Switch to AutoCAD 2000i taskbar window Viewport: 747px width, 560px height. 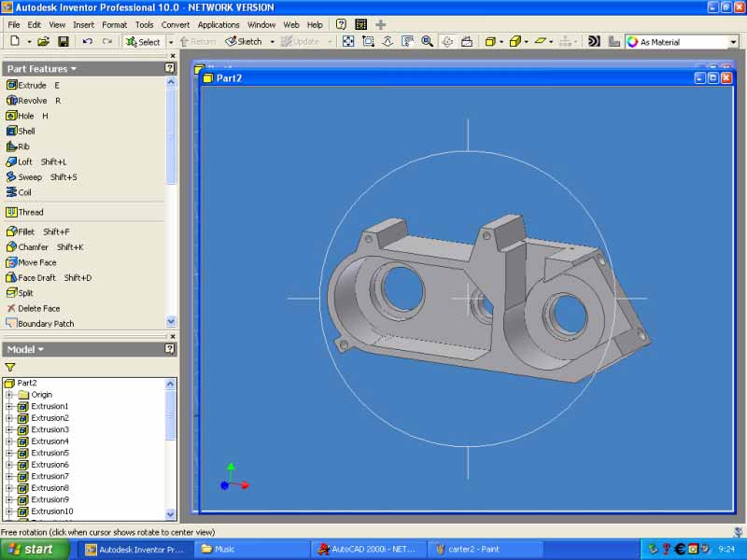tap(368, 549)
